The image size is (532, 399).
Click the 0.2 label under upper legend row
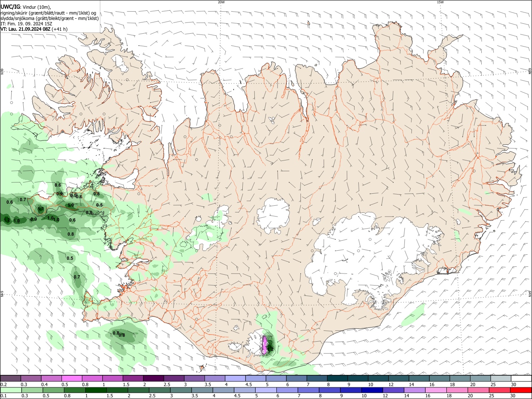tap(3, 384)
